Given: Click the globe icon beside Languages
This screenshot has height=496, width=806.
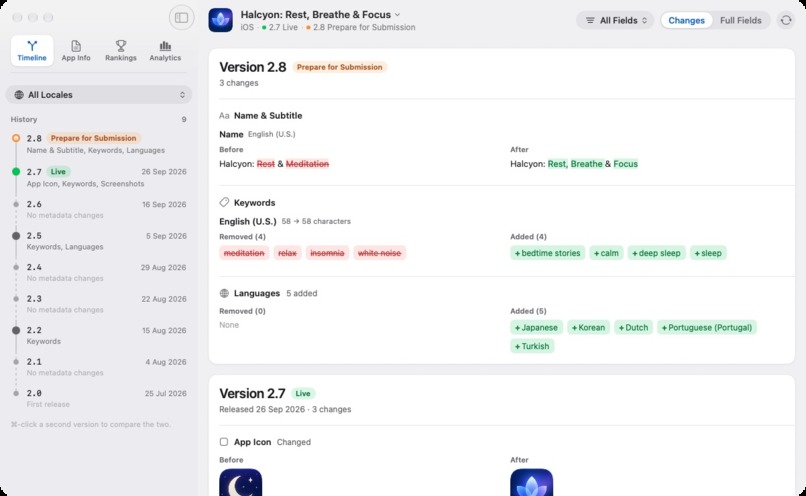Looking at the screenshot, I should (224, 293).
